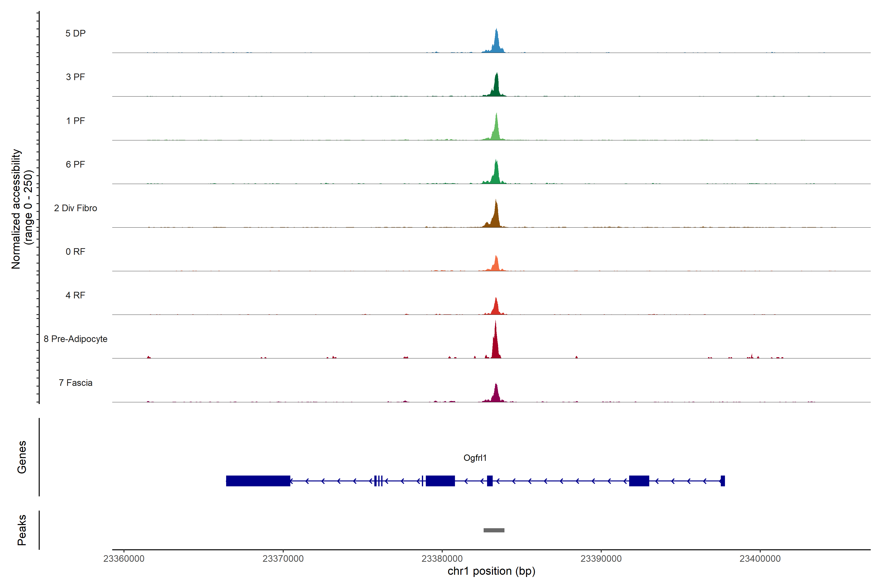Click the 0 RF track label

pos(75,252)
